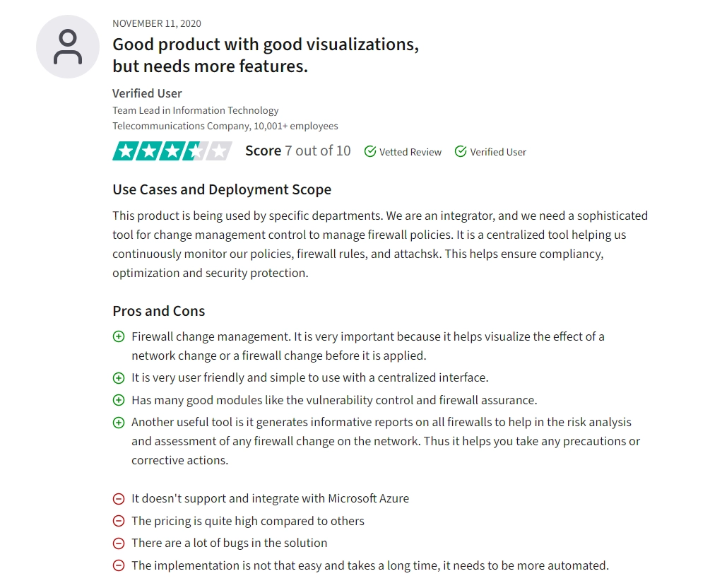Click the minus icon beside pricing con
Image resolution: width=710 pixels, height=588 pixels.
pos(119,522)
